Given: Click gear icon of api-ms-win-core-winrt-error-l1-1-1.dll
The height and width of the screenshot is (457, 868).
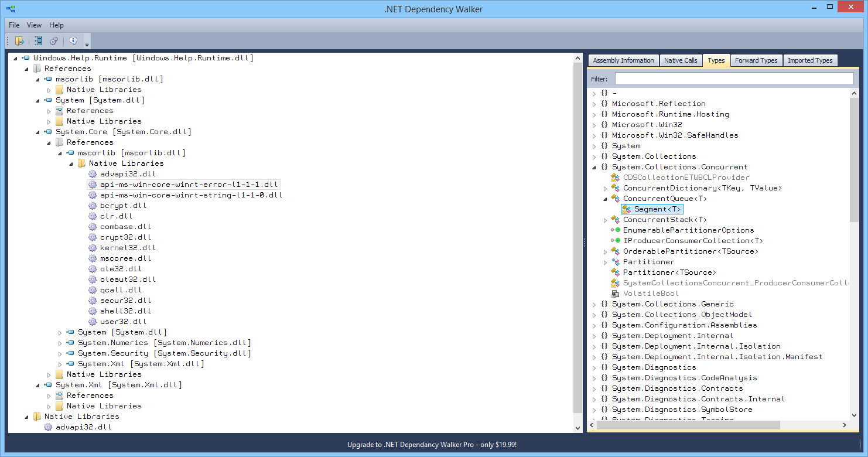Looking at the screenshot, I should pos(93,185).
